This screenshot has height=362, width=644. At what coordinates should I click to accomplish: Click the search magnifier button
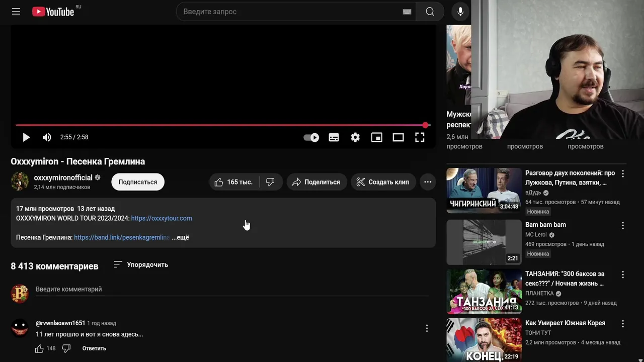click(x=430, y=12)
